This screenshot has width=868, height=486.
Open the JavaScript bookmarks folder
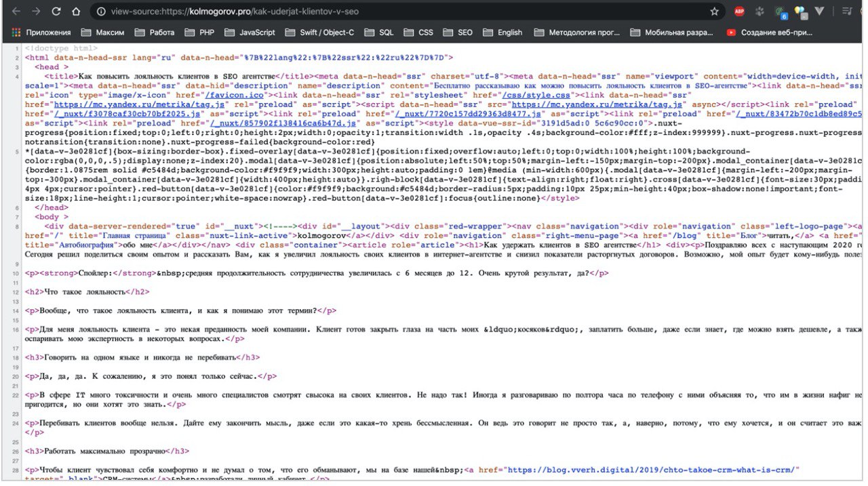[x=250, y=32]
